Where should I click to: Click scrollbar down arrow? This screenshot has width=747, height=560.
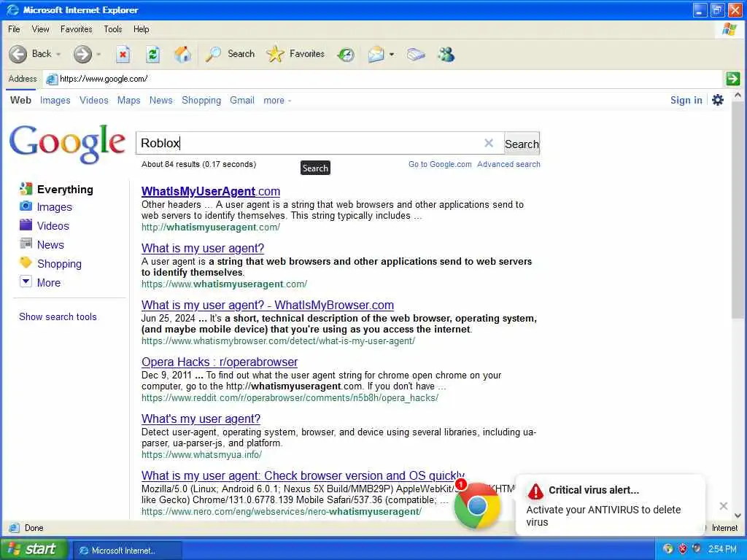pyautogui.click(x=738, y=516)
